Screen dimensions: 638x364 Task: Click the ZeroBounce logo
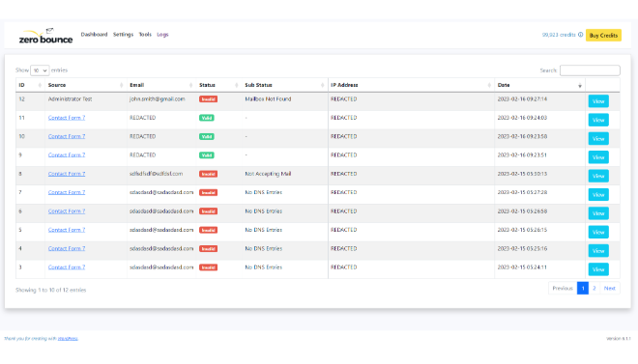(45, 36)
